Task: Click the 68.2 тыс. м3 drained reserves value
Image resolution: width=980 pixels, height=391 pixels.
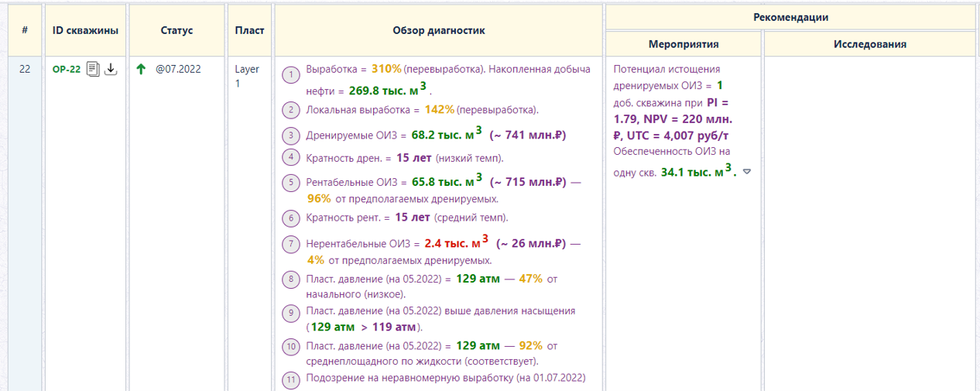Action: tap(447, 135)
